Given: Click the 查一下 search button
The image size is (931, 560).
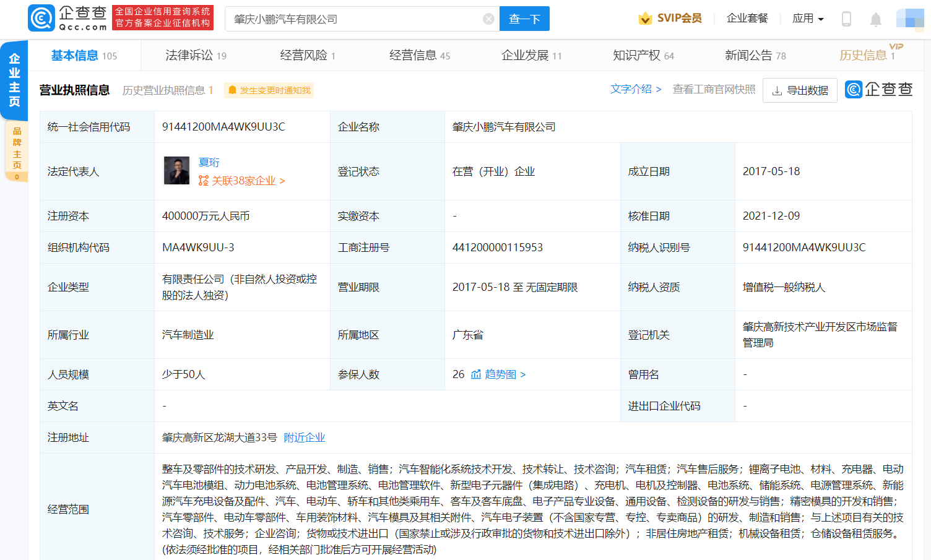Looking at the screenshot, I should 524,19.
